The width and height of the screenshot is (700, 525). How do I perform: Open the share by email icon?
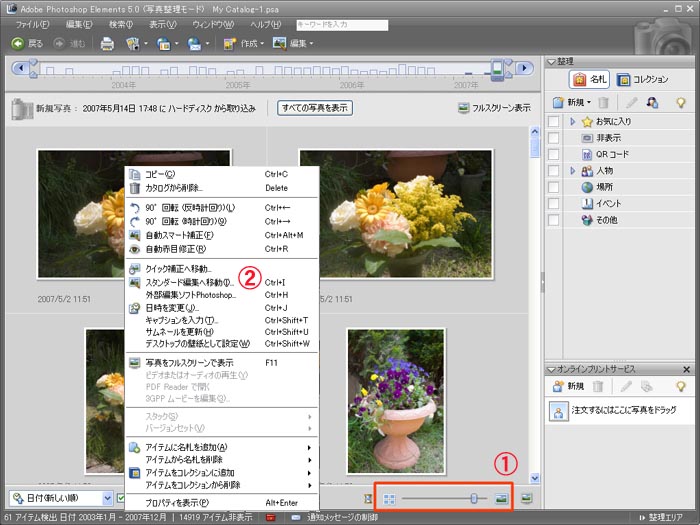click(194, 44)
